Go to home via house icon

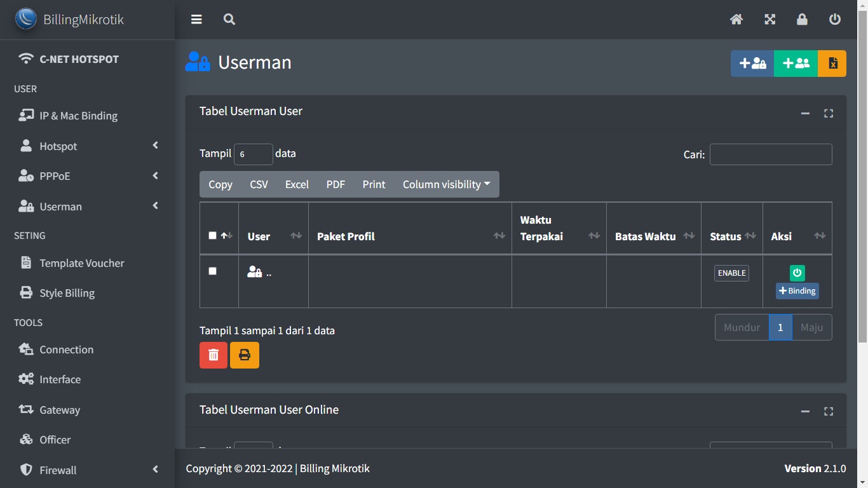coord(736,20)
